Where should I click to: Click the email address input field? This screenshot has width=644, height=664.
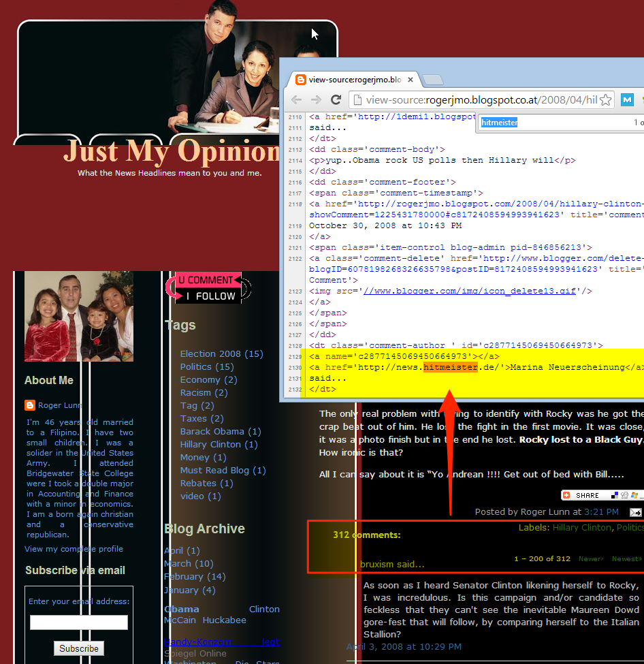tap(79, 622)
